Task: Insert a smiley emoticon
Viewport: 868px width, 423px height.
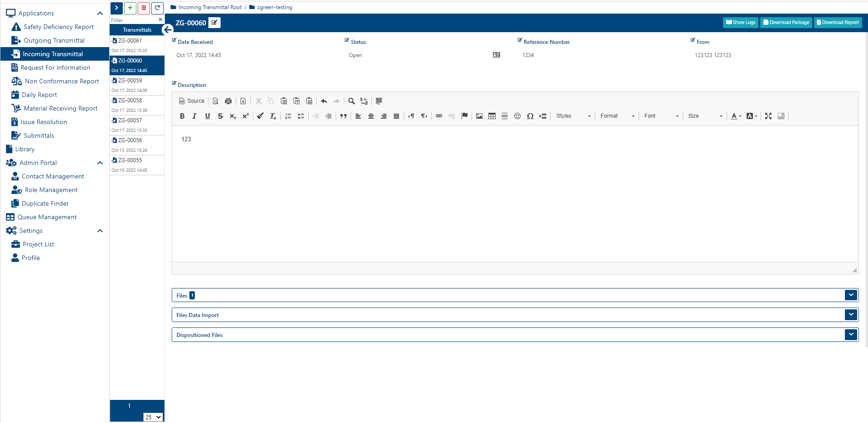Action: coord(517,116)
